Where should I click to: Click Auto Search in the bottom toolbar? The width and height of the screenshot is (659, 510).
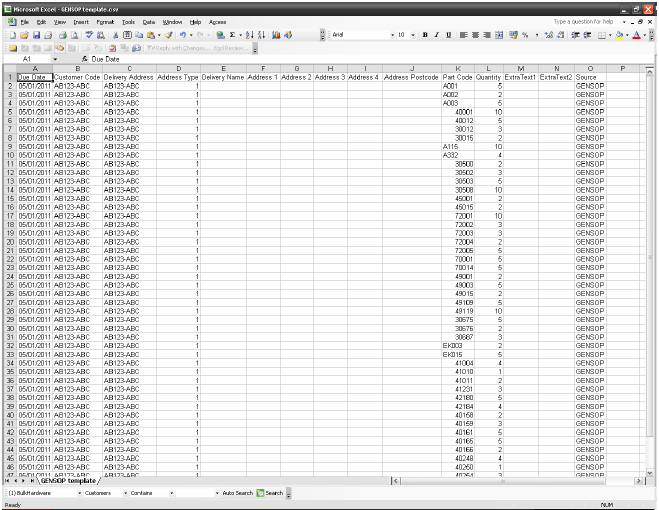237,493
